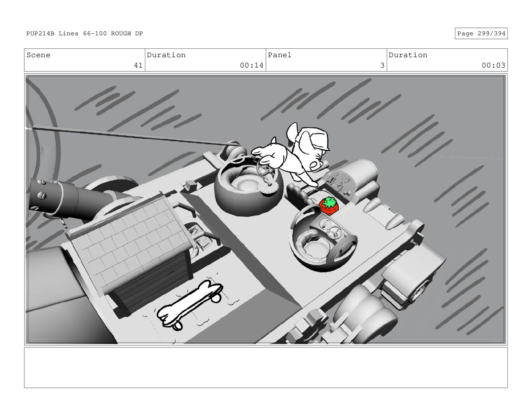Click the panel duration value '00:03'

[493, 65]
